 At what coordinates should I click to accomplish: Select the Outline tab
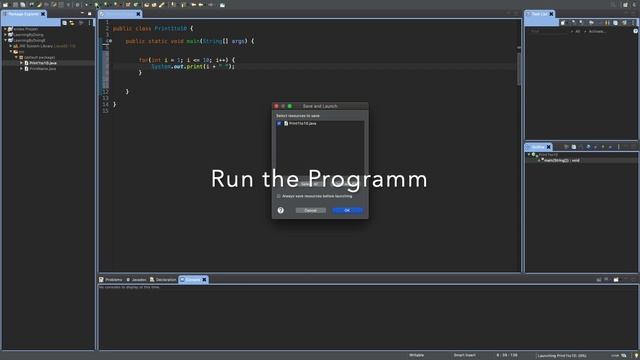[x=538, y=147]
